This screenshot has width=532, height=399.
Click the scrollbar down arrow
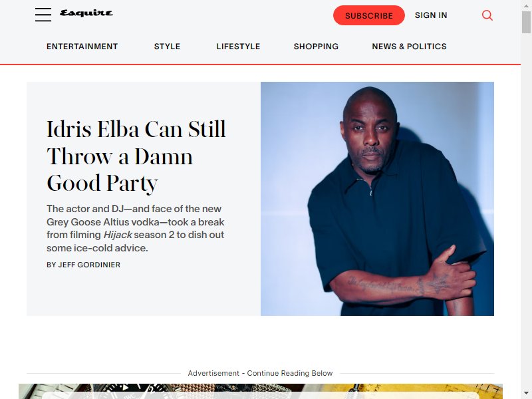click(x=526, y=394)
